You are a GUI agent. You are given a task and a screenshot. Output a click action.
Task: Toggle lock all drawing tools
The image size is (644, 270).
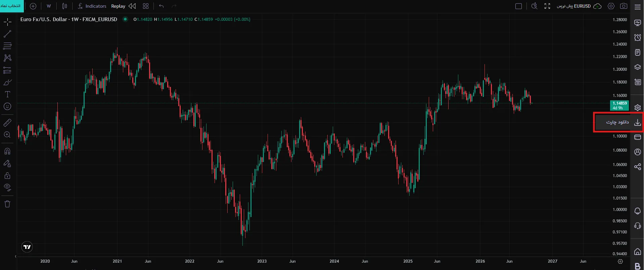tap(7, 175)
